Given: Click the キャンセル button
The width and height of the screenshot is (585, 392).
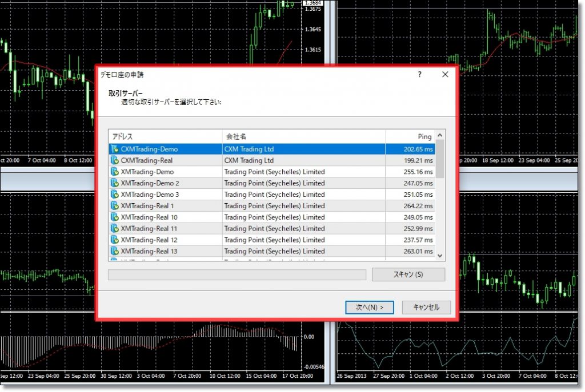Looking at the screenshot, I should pyautogui.click(x=426, y=308).
